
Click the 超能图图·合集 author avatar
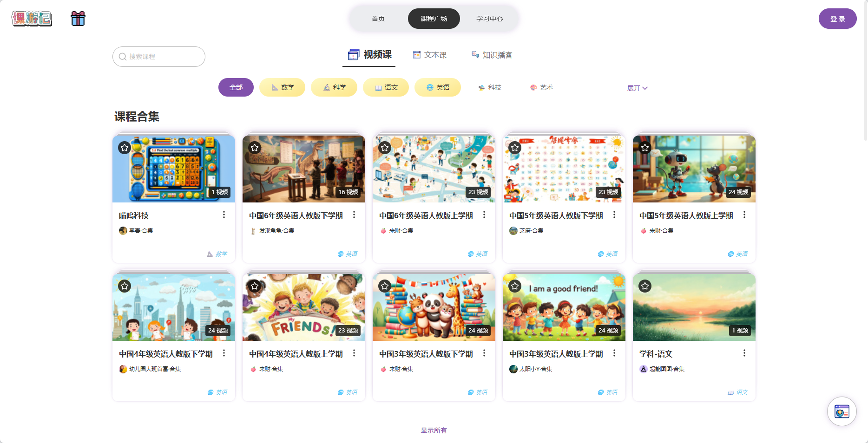pyautogui.click(x=644, y=369)
